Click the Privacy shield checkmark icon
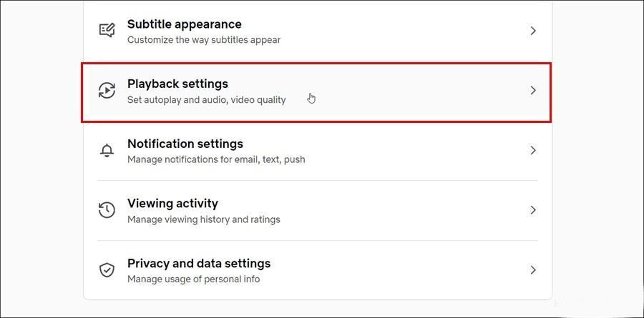 [x=107, y=270]
